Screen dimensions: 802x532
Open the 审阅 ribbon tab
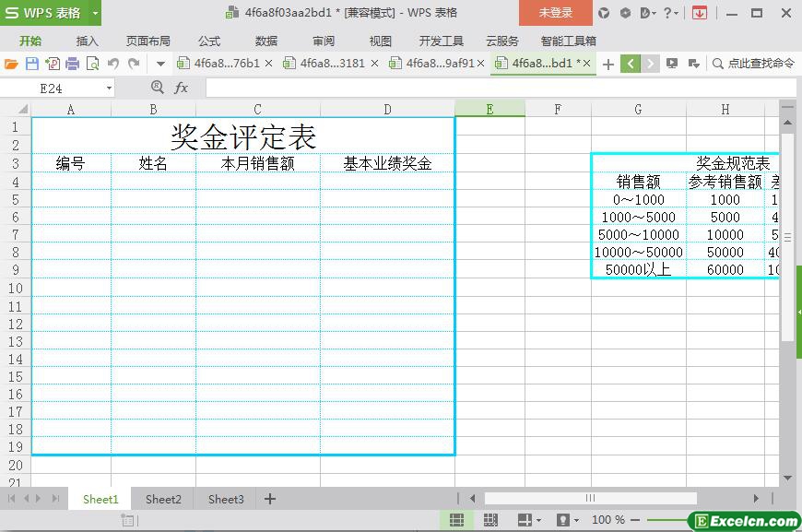click(x=324, y=41)
